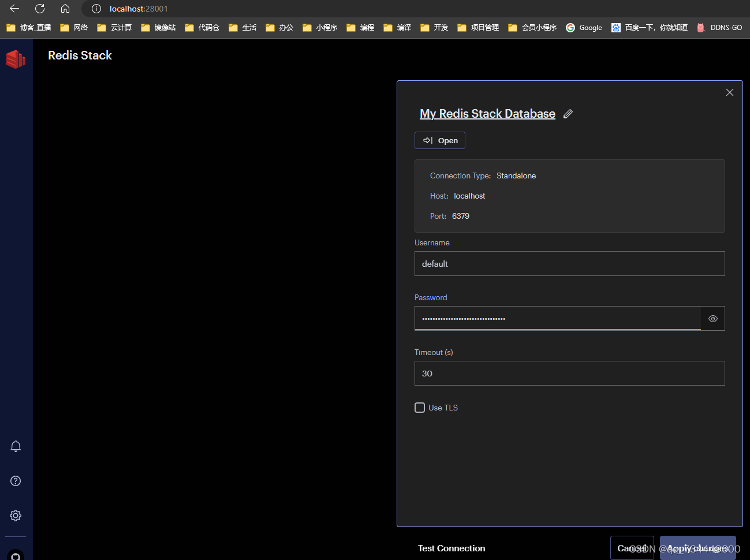Open GitHub icon at sidebar bottom
Viewport: 750px width, 560px height.
click(x=16, y=555)
